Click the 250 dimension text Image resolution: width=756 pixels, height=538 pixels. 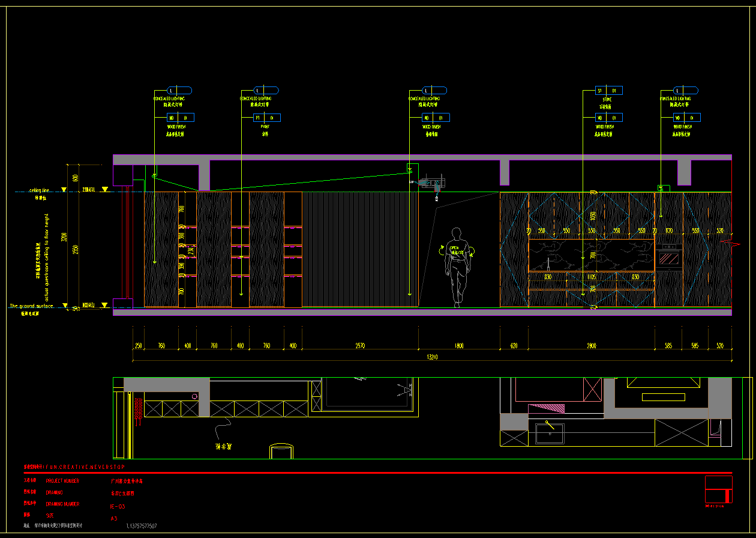tap(138, 346)
